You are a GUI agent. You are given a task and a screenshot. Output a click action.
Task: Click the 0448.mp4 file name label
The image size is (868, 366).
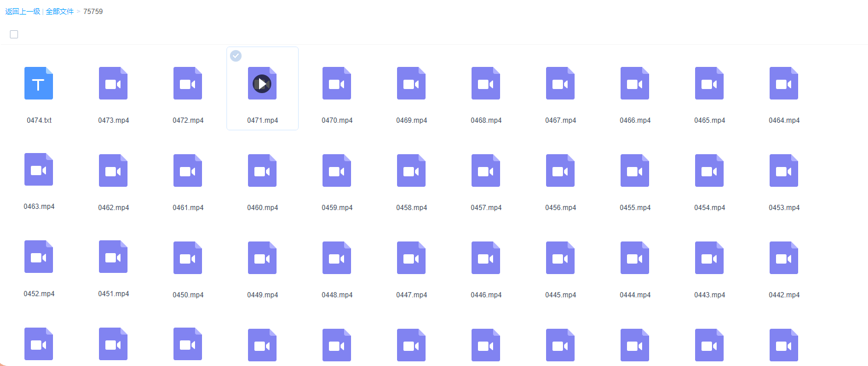tap(337, 295)
